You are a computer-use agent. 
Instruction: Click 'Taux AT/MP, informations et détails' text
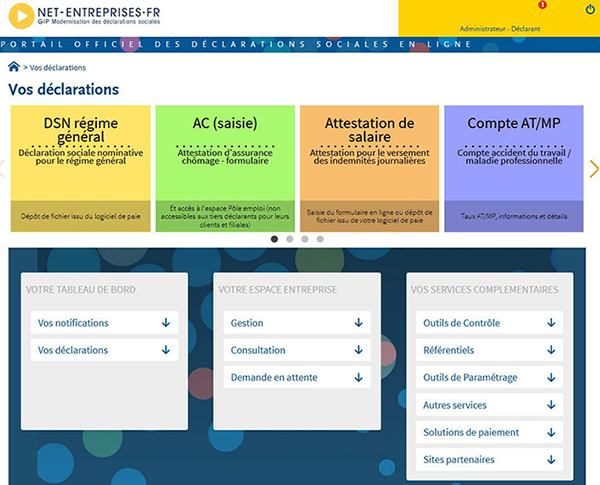click(x=514, y=216)
